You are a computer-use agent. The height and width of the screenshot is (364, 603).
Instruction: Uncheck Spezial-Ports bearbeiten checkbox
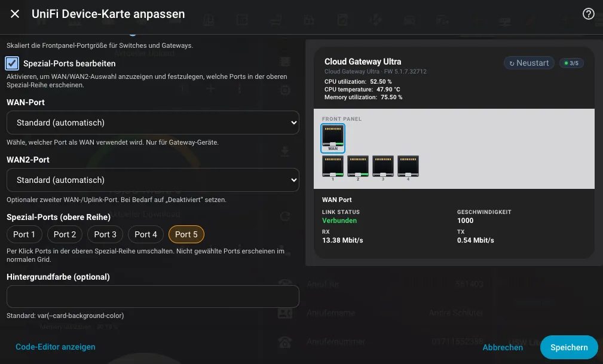coord(12,63)
